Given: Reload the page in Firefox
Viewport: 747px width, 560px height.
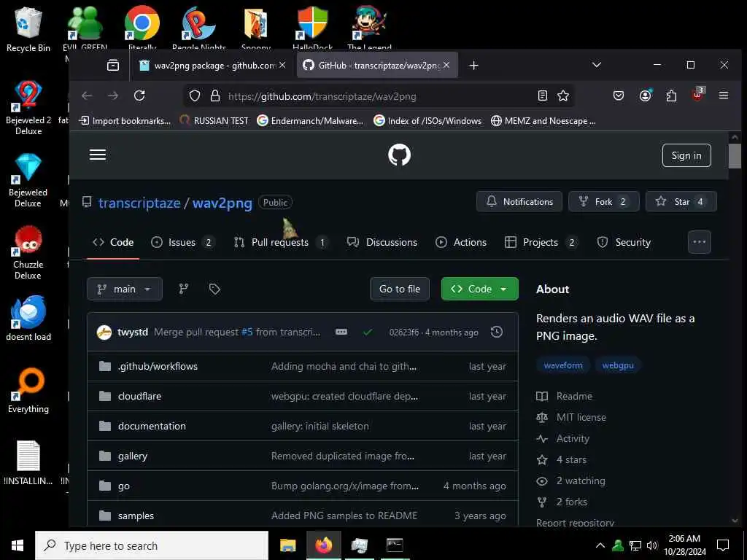Looking at the screenshot, I should [x=139, y=96].
